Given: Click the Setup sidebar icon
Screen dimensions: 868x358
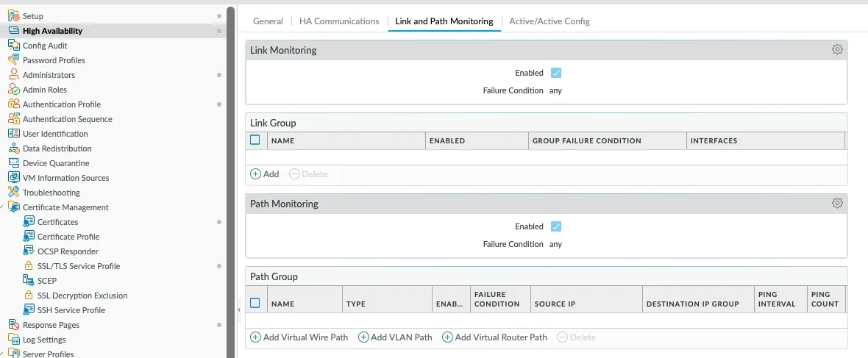Looking at the screenshot, I should [14, 16].
